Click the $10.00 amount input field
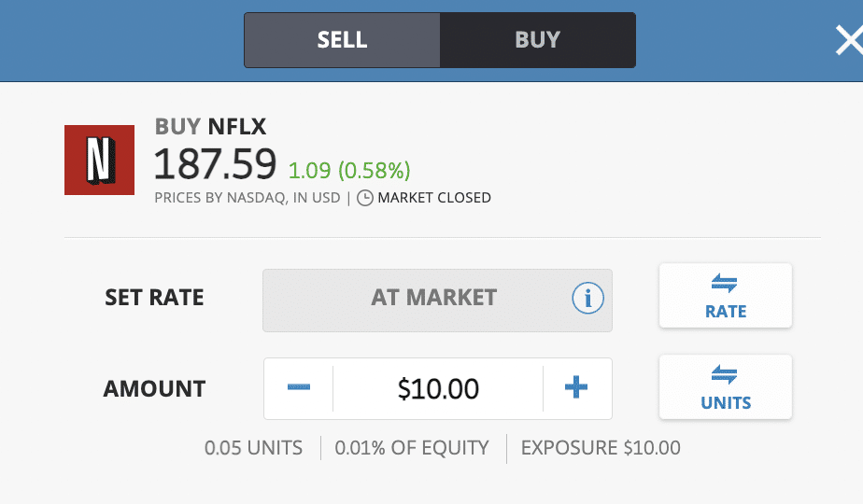863x504 pixels. tap(438, 388)
